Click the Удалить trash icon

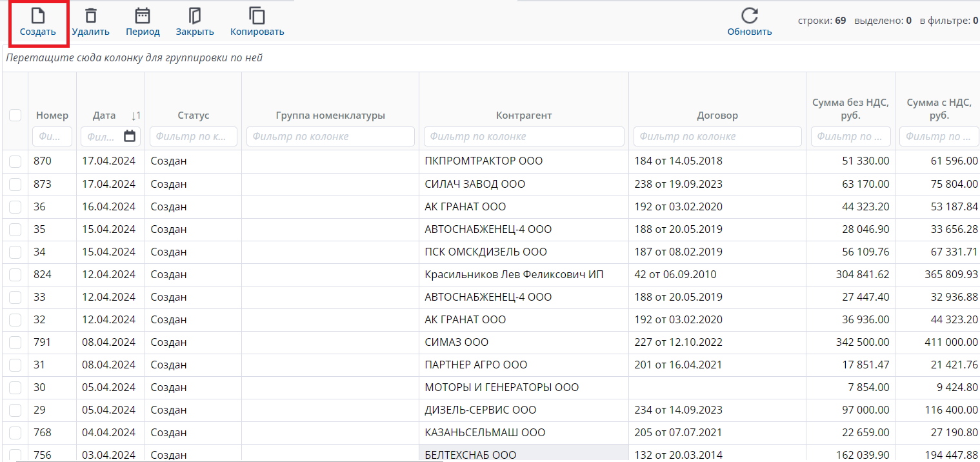tap(91, 17)
